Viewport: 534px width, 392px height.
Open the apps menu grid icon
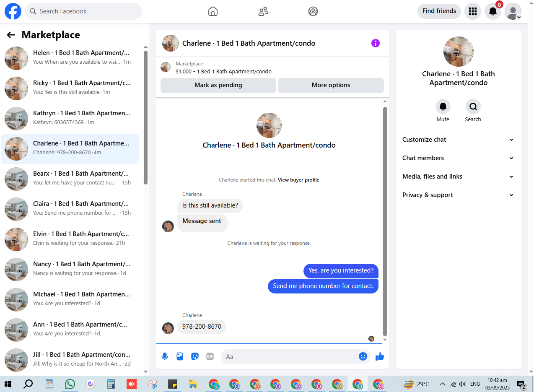coord(473,11)
